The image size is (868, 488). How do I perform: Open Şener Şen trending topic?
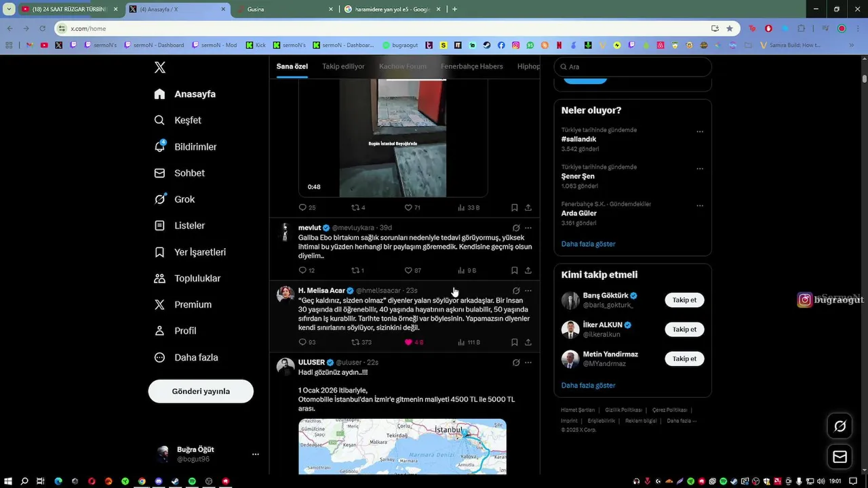click(578, 176)
